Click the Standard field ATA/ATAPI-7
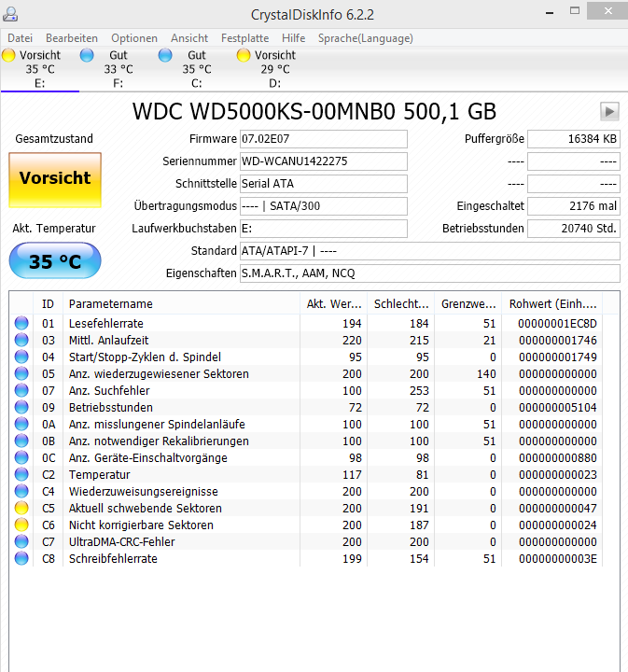This screenshot has height=672, width=628. tap(429, 251)
